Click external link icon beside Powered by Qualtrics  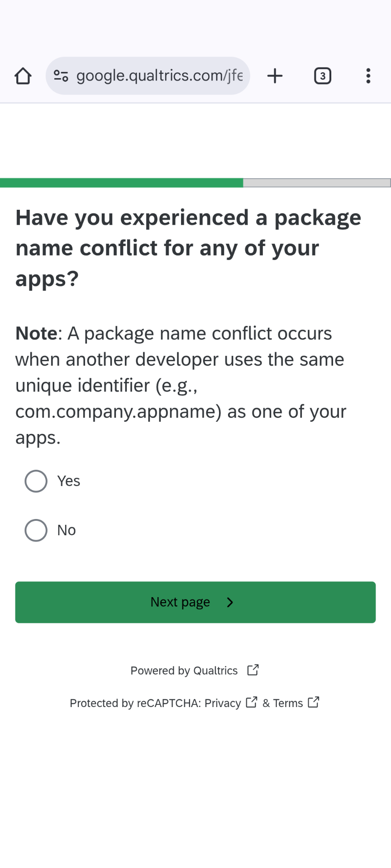(x=253, y=670)
